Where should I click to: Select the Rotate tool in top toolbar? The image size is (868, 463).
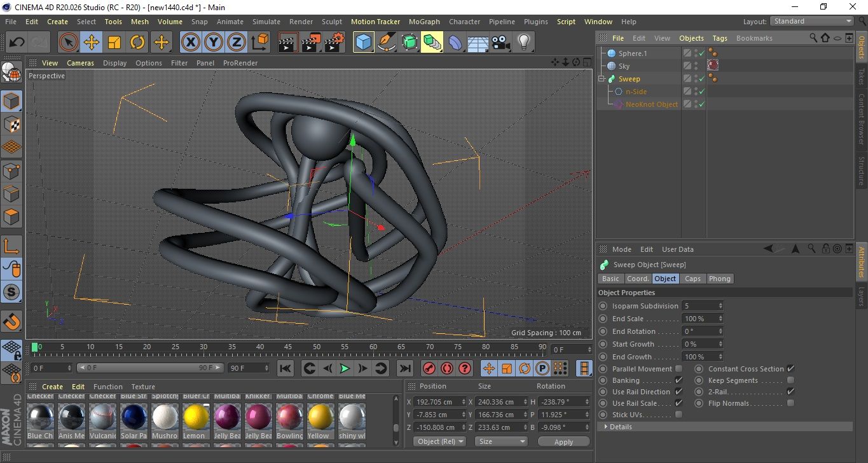[137, 43]
